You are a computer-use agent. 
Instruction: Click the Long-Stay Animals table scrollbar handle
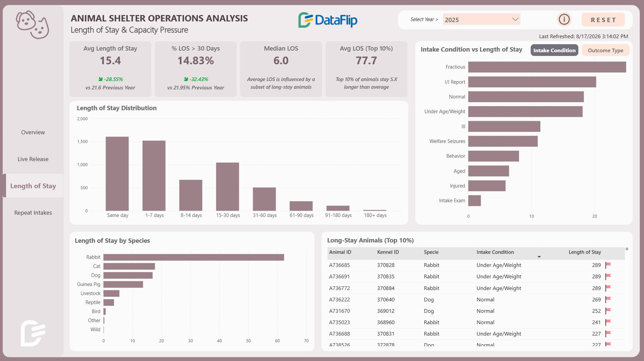(x=627, y=249)
